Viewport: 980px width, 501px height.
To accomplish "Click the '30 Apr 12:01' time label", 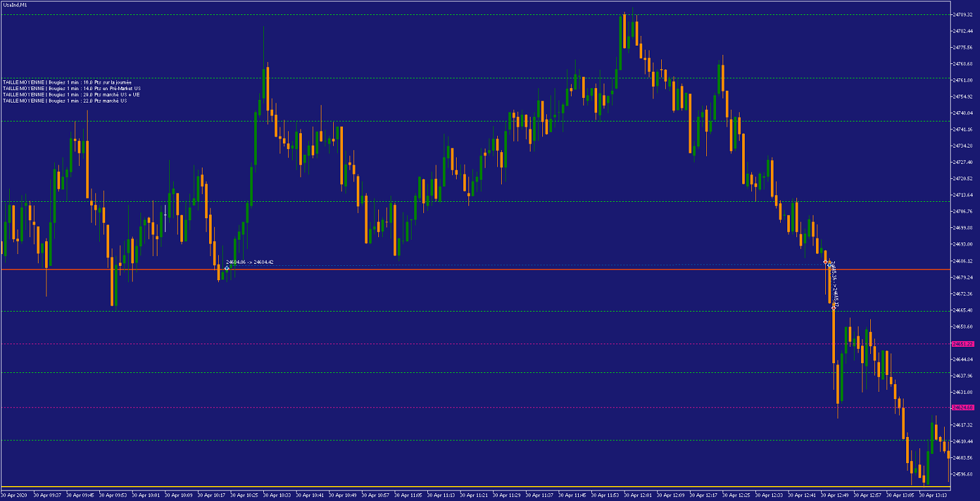I will (x=638, y=494).
